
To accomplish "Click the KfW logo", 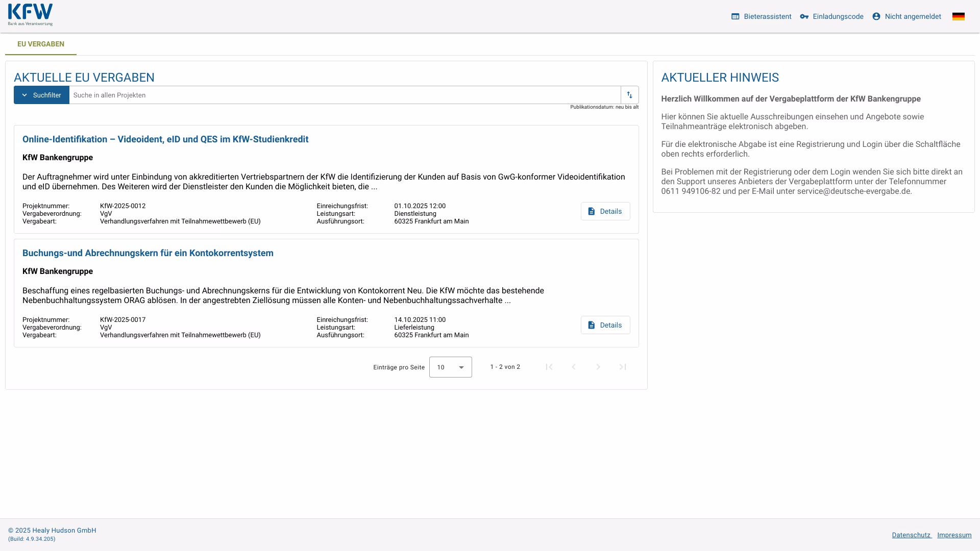I will tap(30, 15).
